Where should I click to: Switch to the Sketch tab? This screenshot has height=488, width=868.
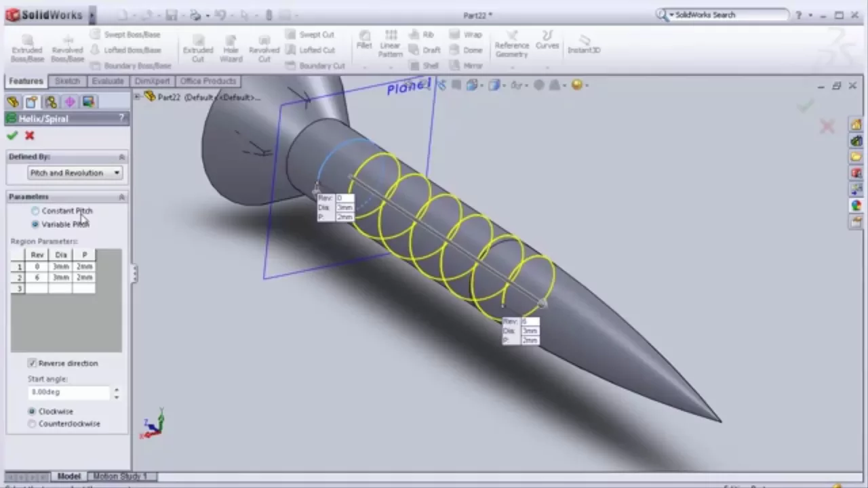[x=67, y=81]
